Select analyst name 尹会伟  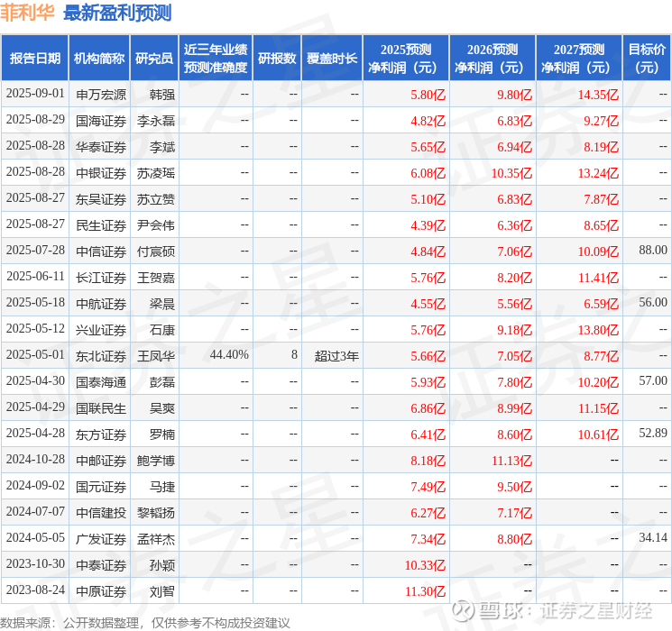click(156, 225)
